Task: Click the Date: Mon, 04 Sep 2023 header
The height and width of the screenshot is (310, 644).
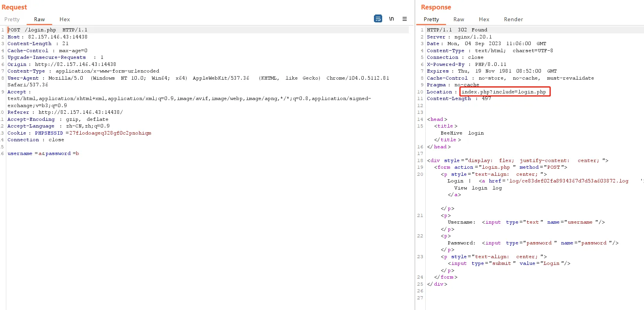Action: (x=486, y=44)
